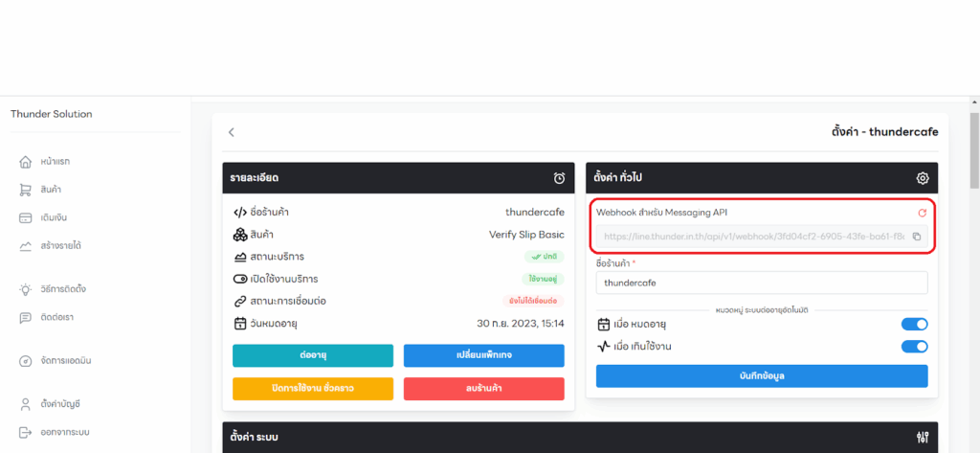Screen dimensions: 980x453
Task: Click the shopping cart icon in the sidebar
Action: click(26, 190)
